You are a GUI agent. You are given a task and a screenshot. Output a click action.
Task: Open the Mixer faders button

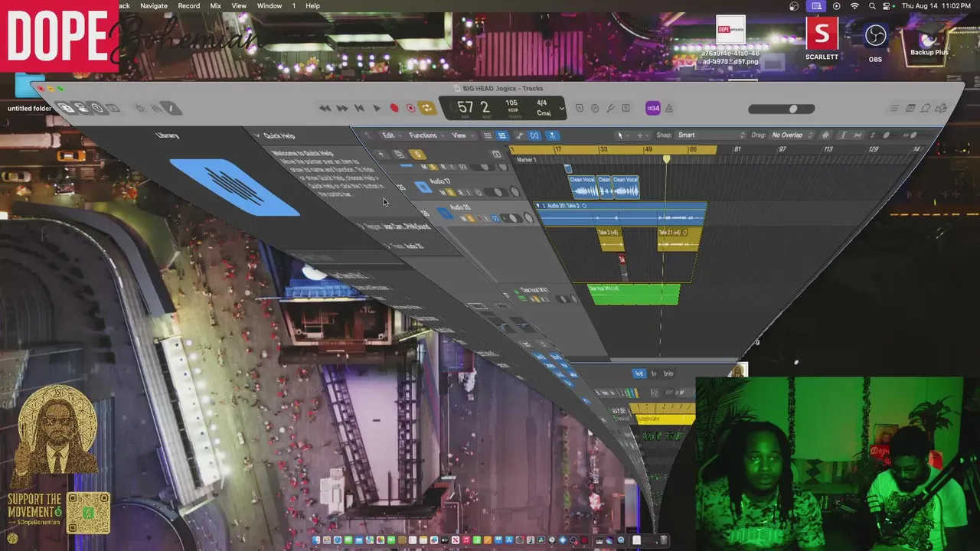point(155,108)
